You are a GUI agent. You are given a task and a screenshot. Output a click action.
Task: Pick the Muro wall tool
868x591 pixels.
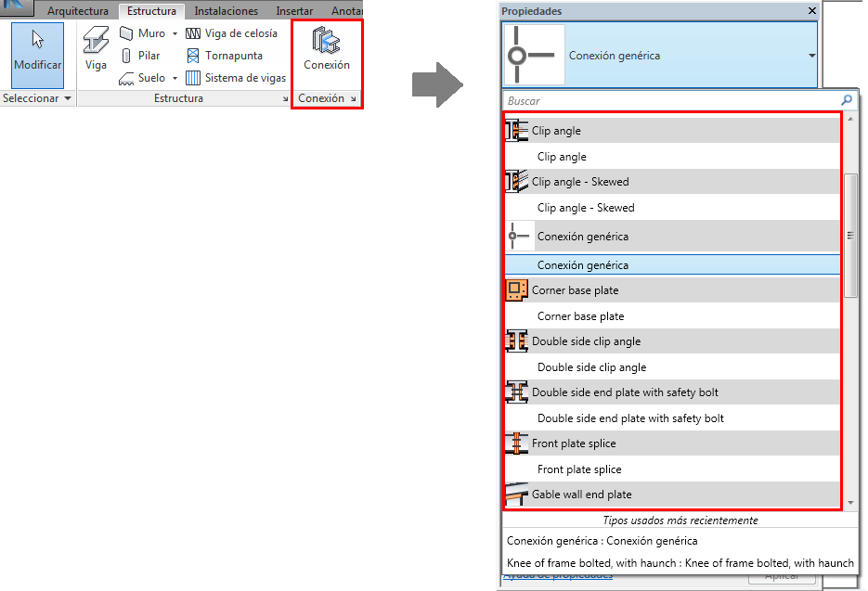tap(142, 33)
